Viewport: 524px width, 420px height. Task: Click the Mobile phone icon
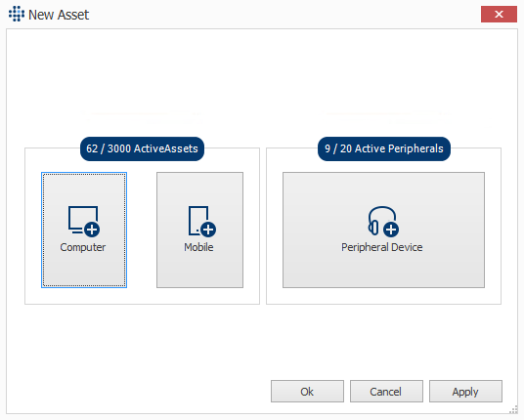point(200,221)
